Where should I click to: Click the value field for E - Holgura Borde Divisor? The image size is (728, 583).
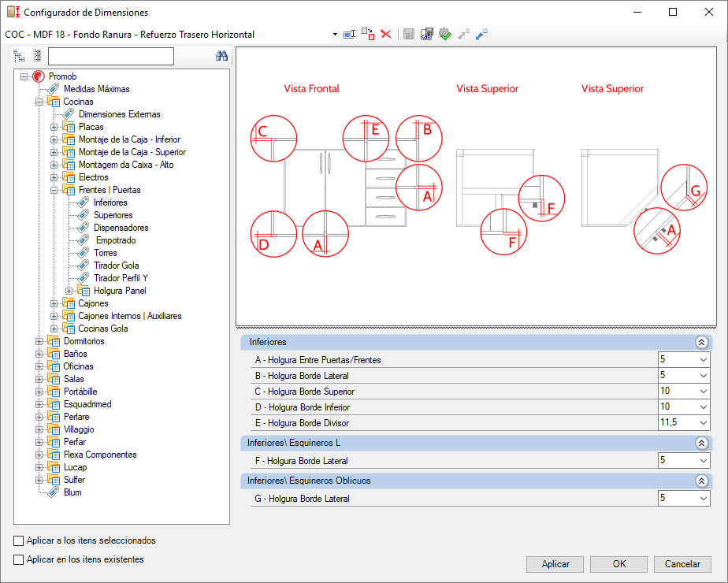click(678, 423)
